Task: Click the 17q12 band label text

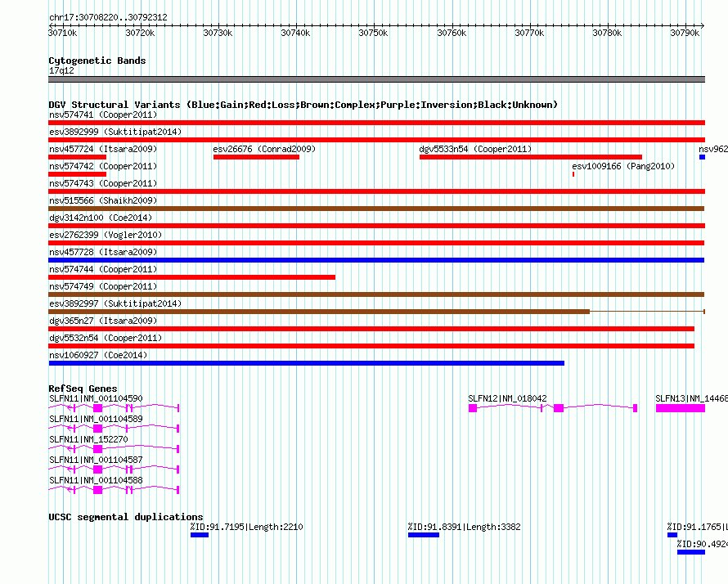Action: (x=61, y=70)
